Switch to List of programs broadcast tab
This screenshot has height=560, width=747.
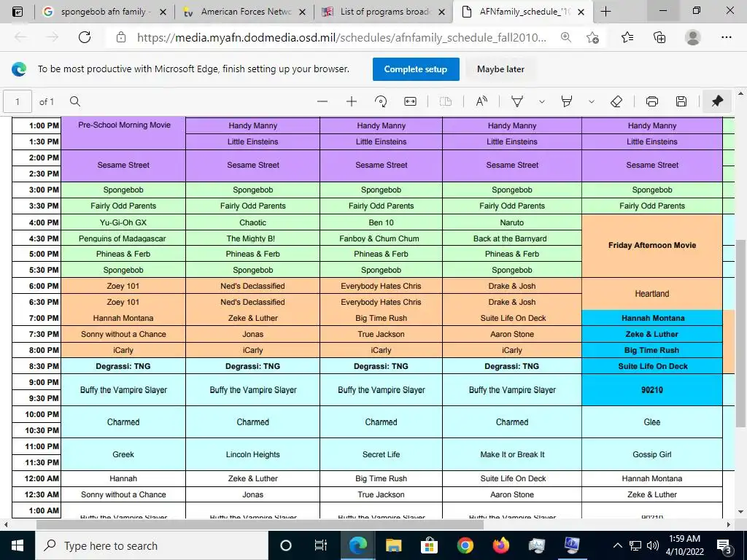click(x=384, y=12)
